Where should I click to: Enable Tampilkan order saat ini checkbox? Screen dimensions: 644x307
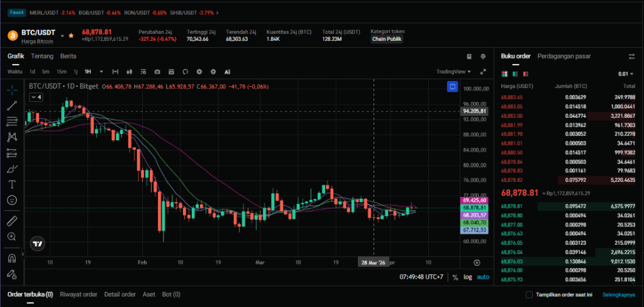[x=529, y=294]
